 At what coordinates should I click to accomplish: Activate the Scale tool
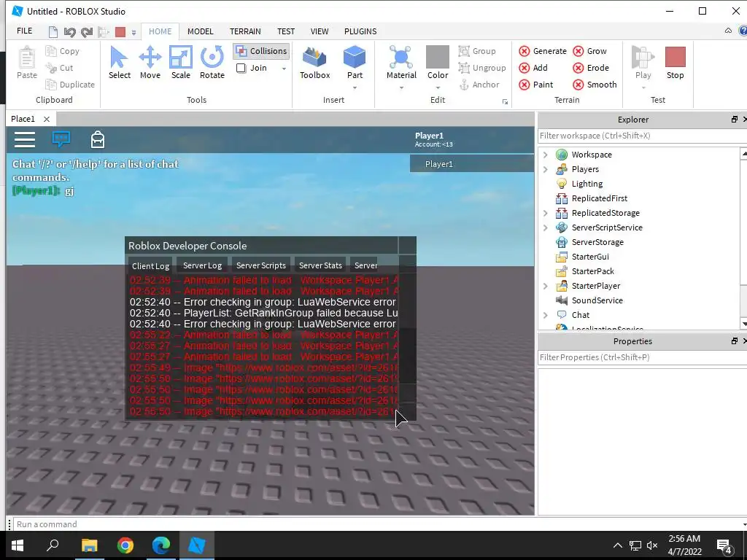(x=181, y=63)
